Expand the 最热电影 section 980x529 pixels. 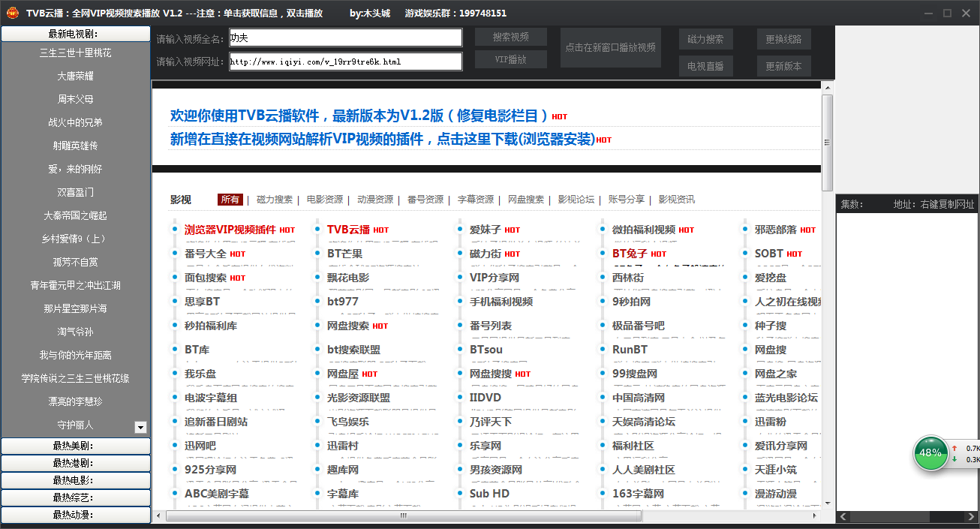pyautogui.click(x=75, y=480)
